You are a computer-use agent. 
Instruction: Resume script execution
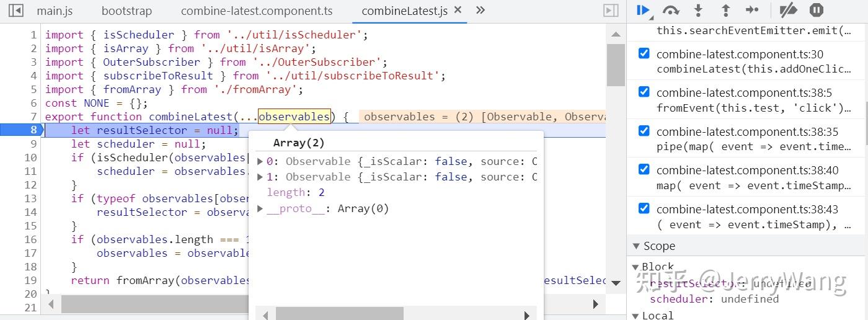643,10
